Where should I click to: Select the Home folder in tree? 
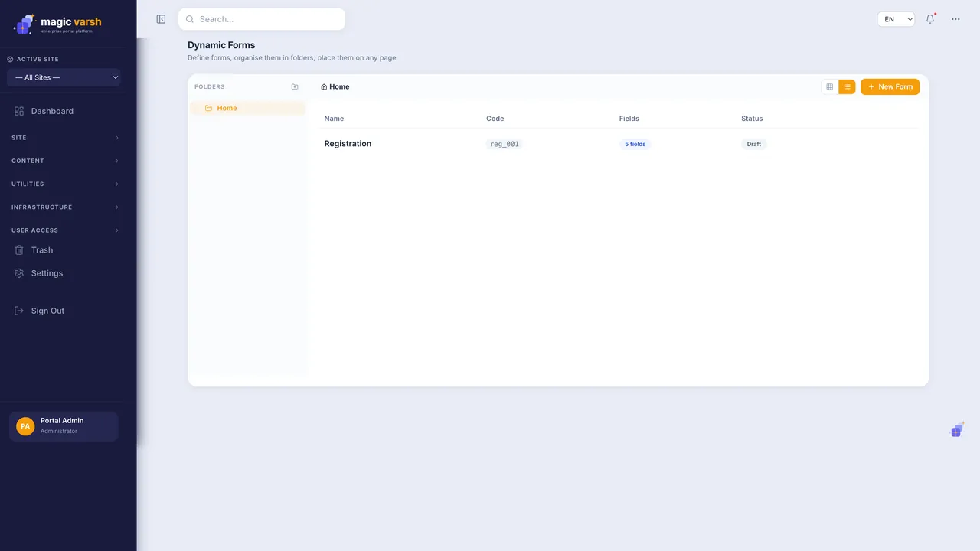point(247,109)
